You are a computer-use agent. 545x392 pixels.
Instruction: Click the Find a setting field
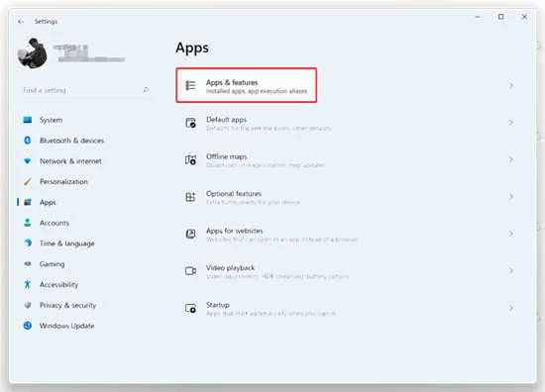tap(86, 90)
